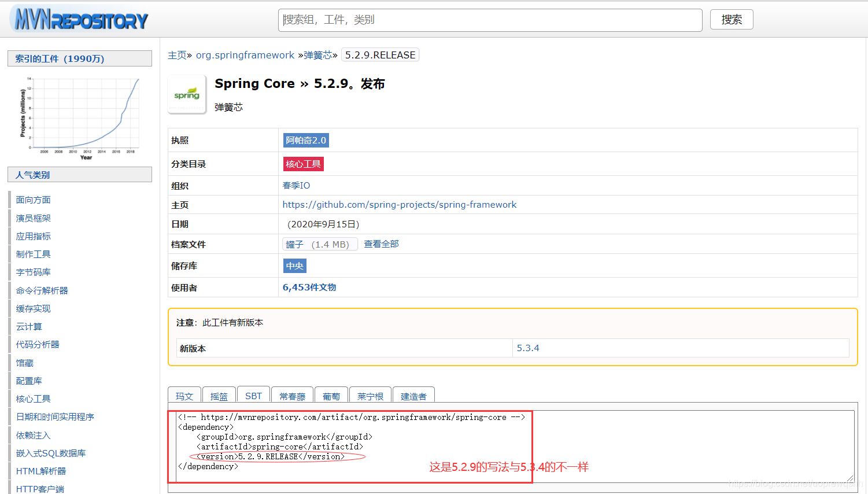The width and height of the screenshot is (868, 494).
Task: Click the search input field
Action: pyautogui.click(x=490, y=20)
